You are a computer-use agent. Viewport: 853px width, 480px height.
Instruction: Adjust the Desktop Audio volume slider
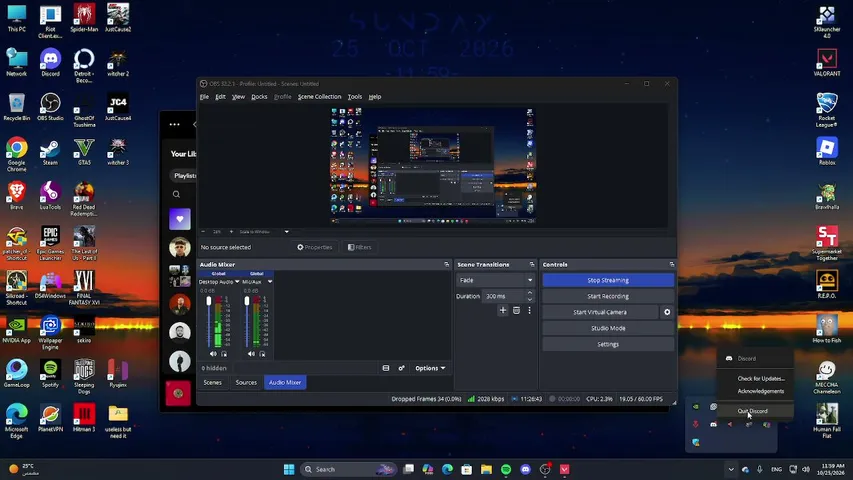pos(208,322)
